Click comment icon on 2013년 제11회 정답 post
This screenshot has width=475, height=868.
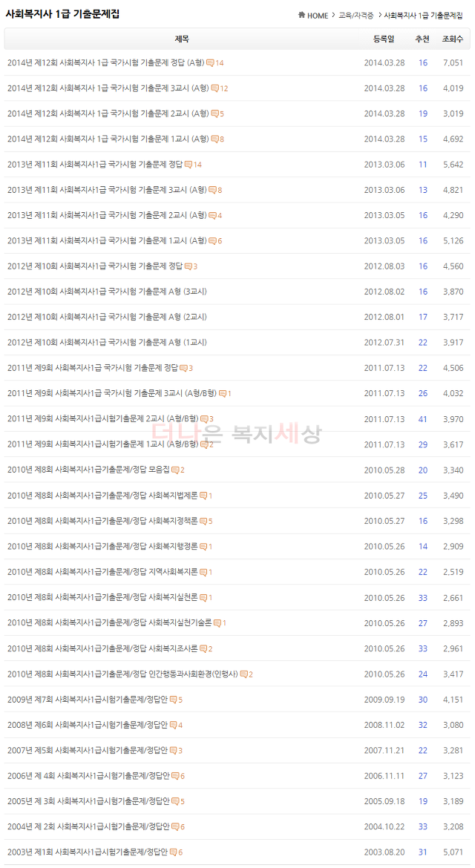point(189,165)
